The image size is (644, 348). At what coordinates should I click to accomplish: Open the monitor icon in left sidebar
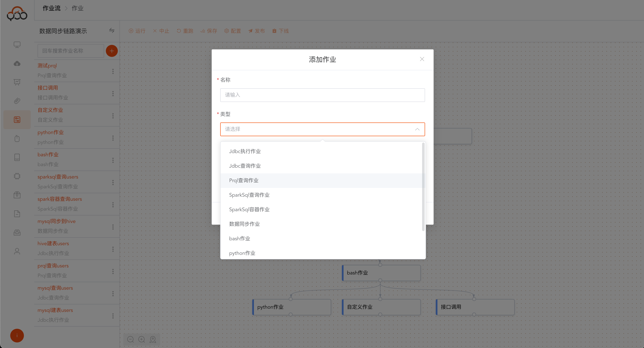17,45
